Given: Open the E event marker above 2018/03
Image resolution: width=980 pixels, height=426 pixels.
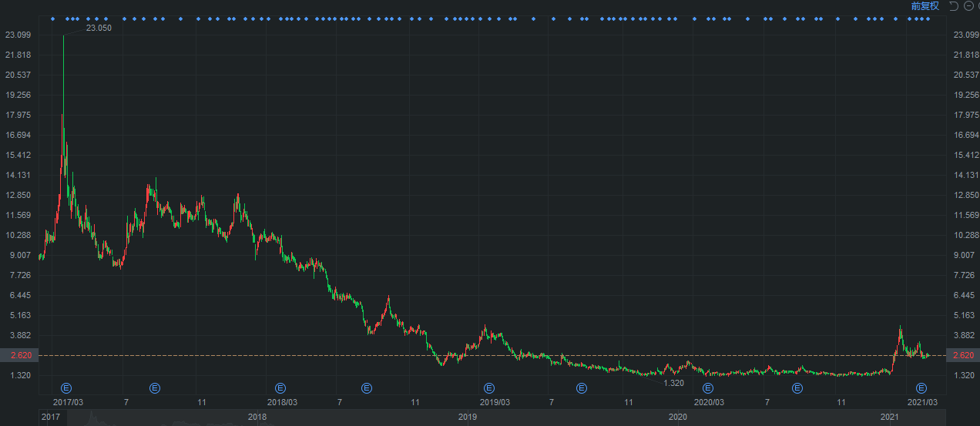Looking at the screenshot, I should [280, 387].
